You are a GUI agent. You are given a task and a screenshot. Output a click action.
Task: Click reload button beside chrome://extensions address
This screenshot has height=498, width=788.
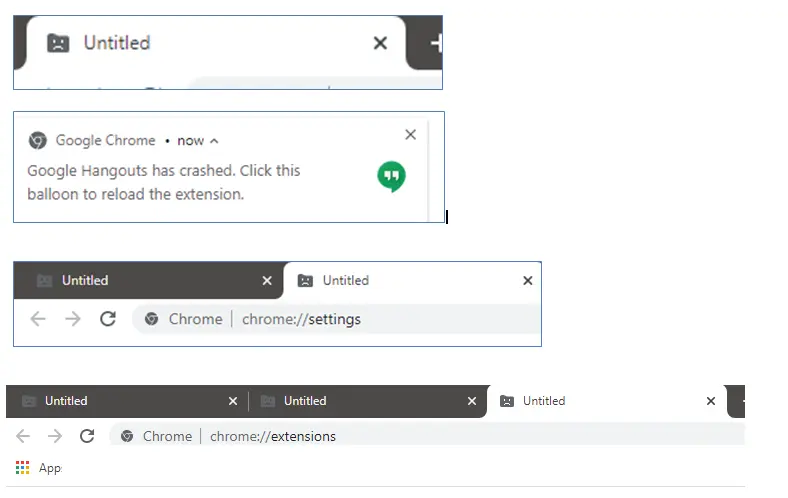click(87, 436)
